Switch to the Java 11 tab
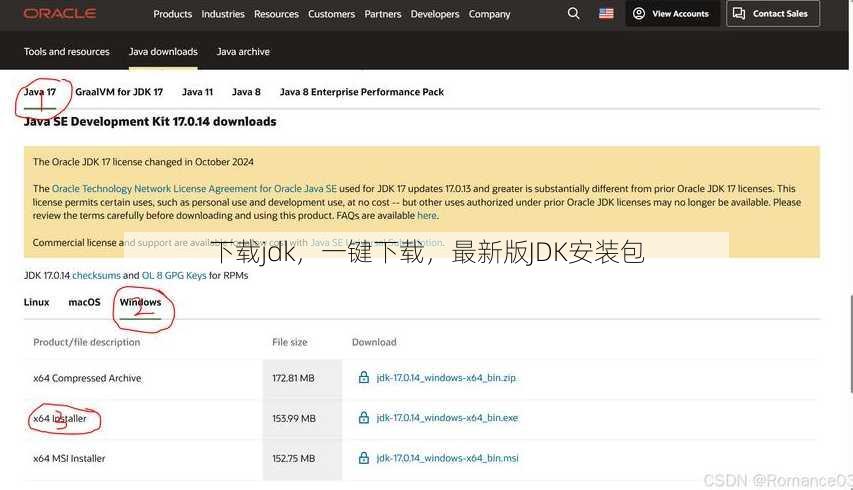Image resolution: width=853 pixels, height=490 pixels. pos(197,92)
